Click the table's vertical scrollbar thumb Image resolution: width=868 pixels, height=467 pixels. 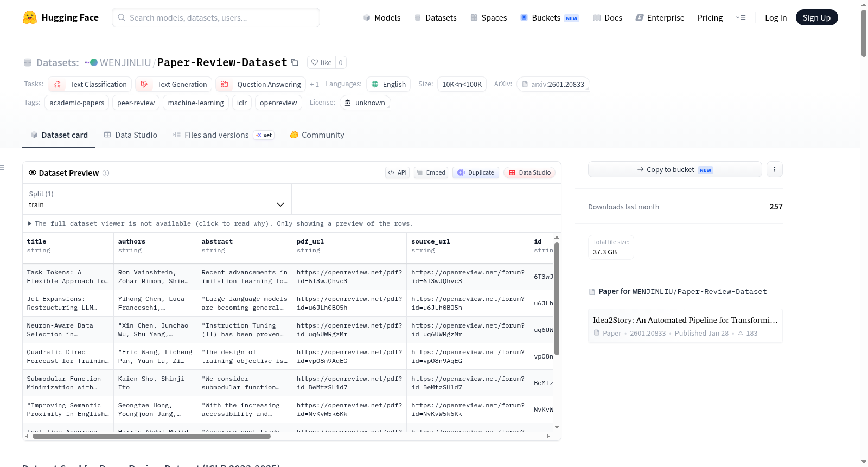557,299
